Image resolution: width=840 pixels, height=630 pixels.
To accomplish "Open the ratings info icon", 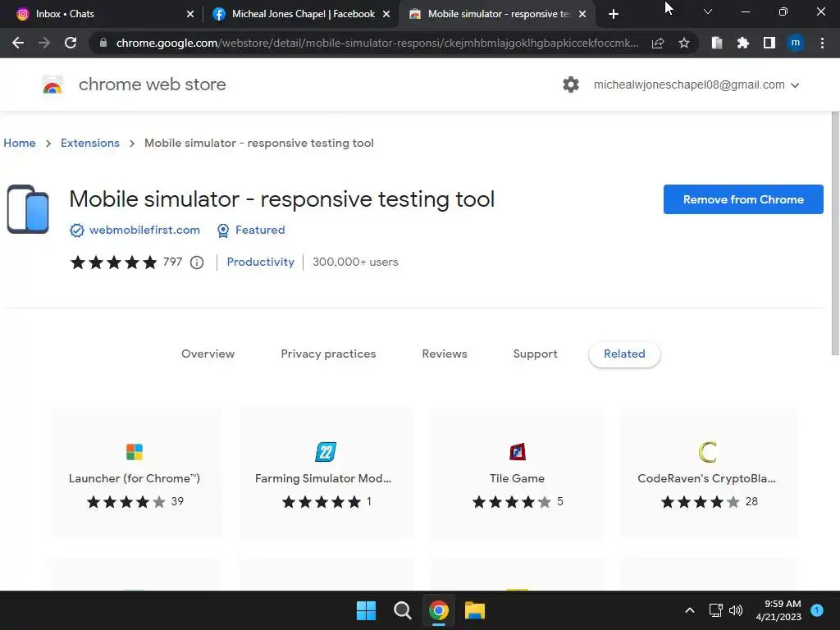I will [197, 262].
